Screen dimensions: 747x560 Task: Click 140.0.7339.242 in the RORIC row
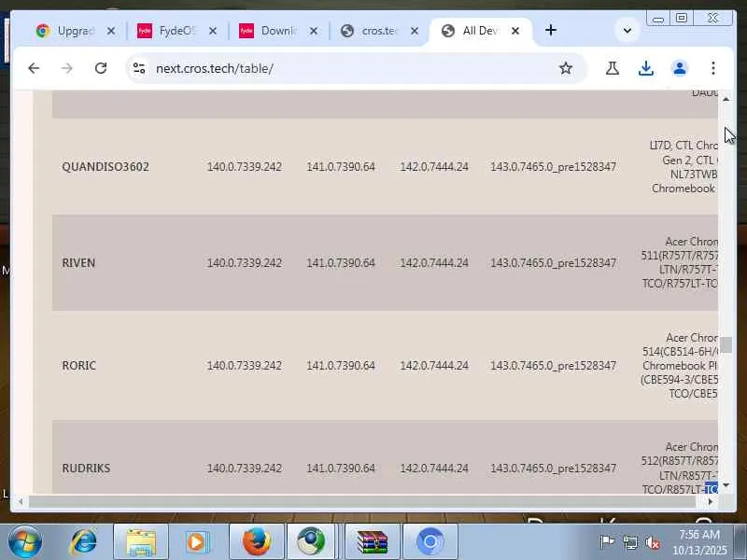point(245,366)
